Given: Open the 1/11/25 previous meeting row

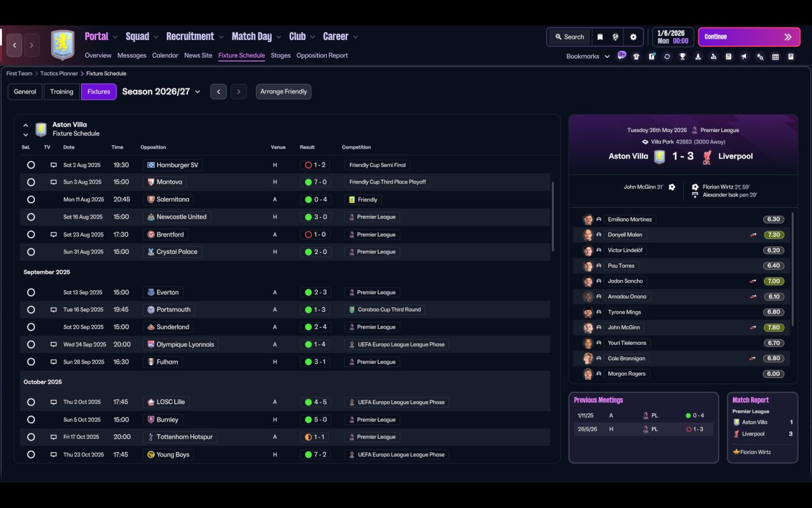Looking at the screenshot, I should click(643, 415).
